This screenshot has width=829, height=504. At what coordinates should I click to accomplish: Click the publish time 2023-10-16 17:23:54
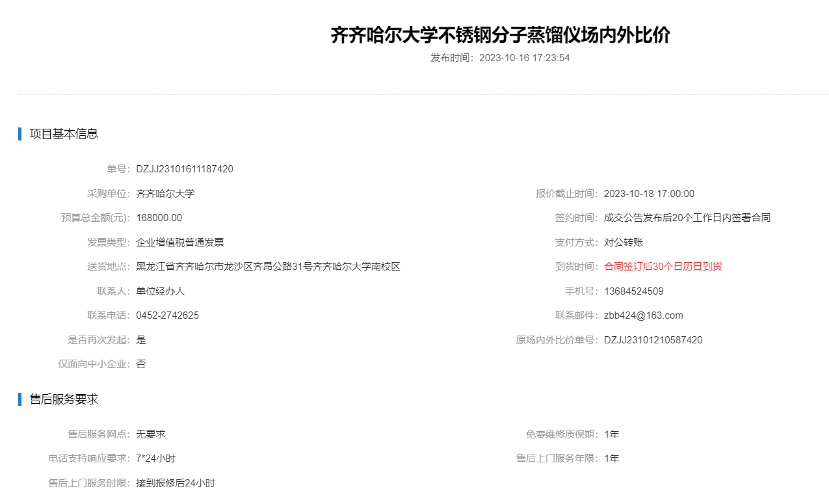[x=524, y=58]
